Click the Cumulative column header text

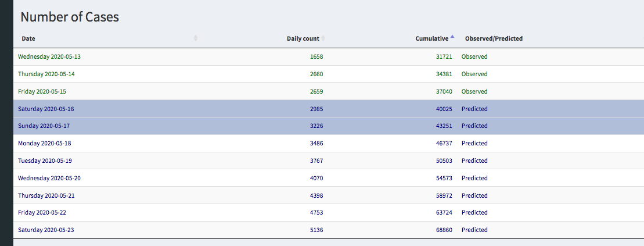coord(431,38)
